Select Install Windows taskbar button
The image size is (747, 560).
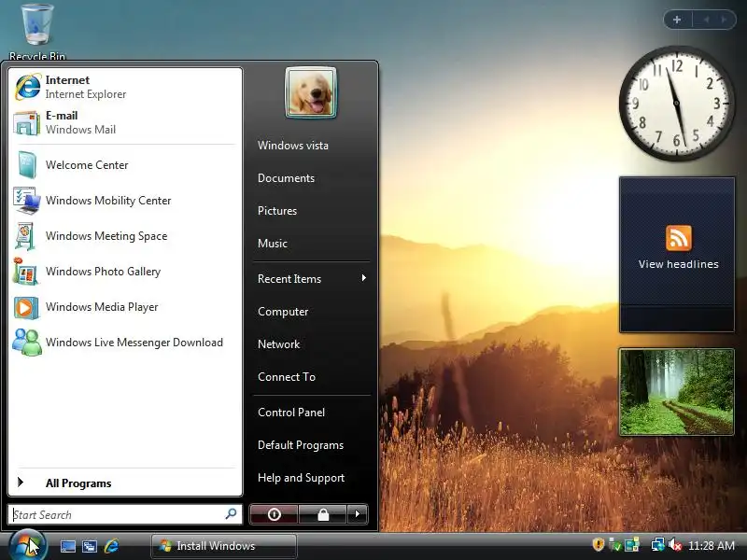224,546
